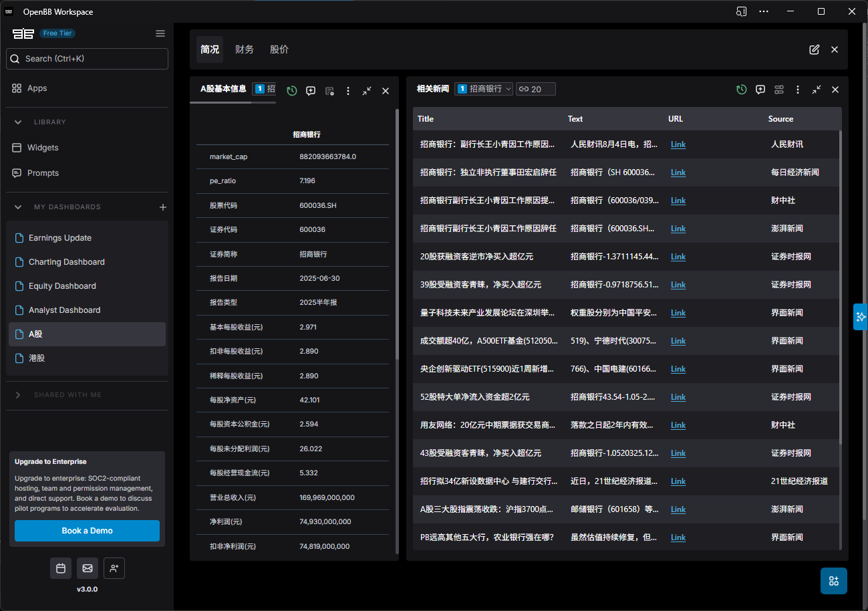Open the calendar icon near the version number
Image resolution: width=868 pixels, height=611 pixels.
[61, 568]
